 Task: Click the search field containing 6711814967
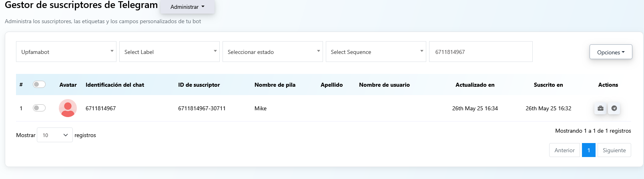[x=480, y=52]
